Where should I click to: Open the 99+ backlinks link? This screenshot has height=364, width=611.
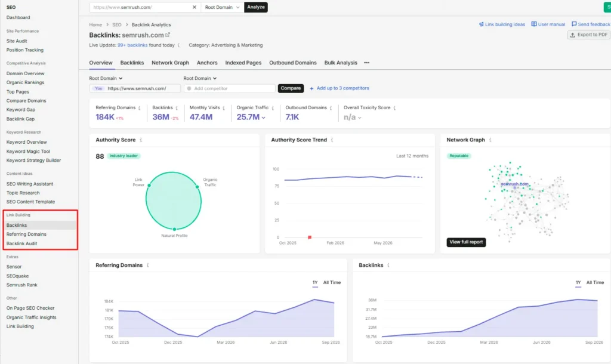[x=132, y=45]
